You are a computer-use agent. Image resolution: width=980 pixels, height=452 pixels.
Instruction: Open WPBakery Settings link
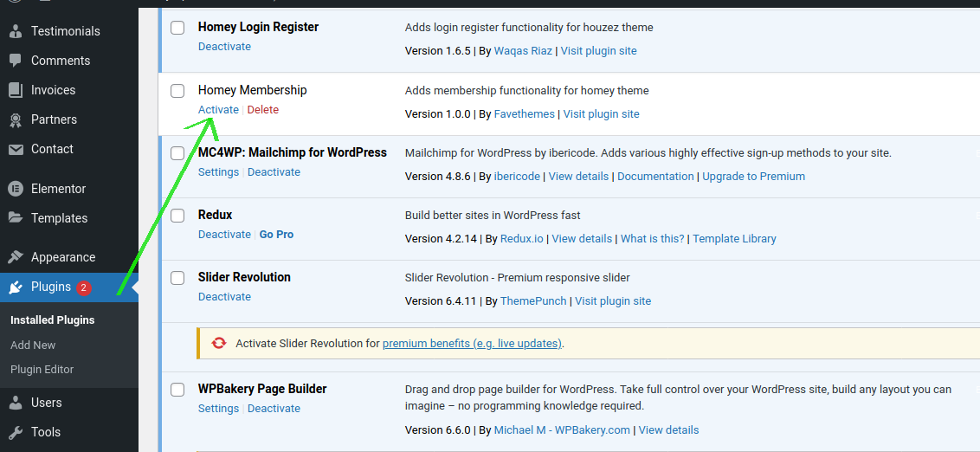[218, 409]
